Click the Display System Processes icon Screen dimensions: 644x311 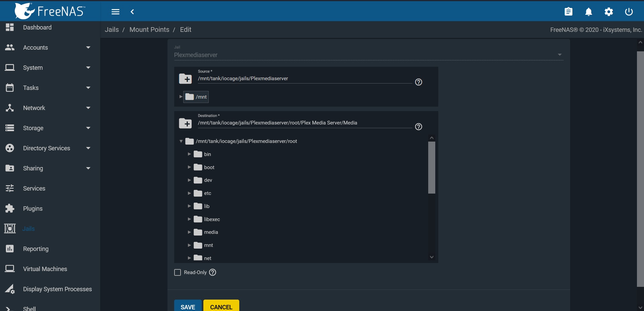coord(10,289)
